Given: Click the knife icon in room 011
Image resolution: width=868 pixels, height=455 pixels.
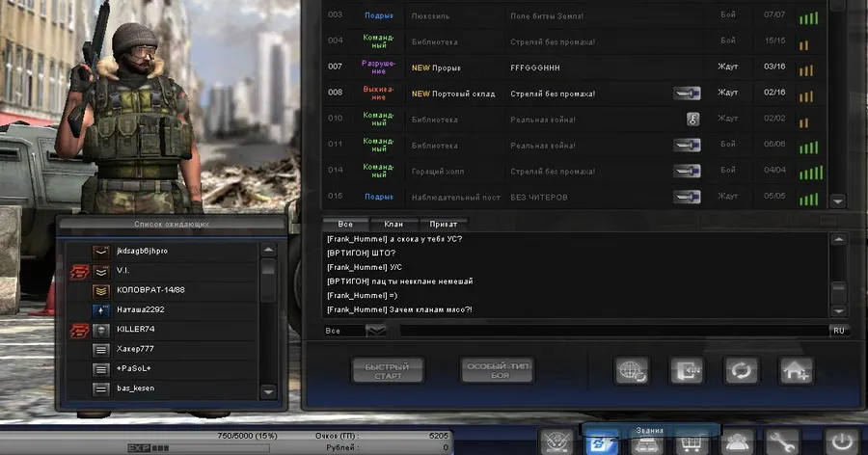Looking at the screenshot, I should click(x=687, y=145).
